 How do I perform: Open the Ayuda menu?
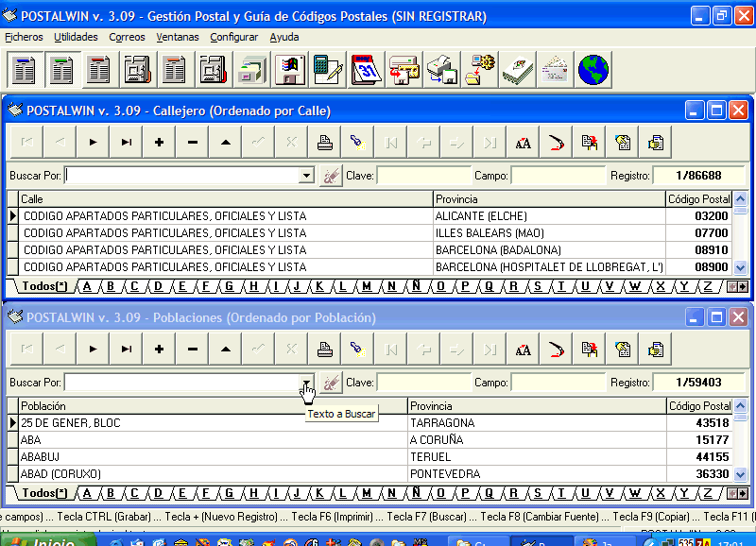(284, 37)
